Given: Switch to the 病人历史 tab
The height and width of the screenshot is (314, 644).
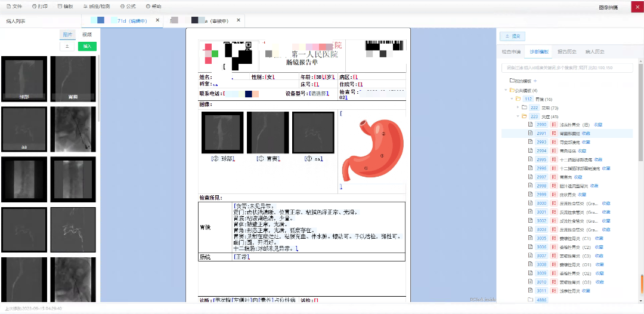Looking at the screenshot, I should [x=595, y=52].
